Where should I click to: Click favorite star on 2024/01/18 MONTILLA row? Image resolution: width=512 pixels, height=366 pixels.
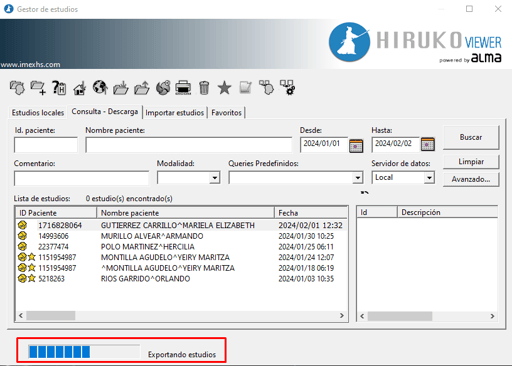click(x=32, y=268)
